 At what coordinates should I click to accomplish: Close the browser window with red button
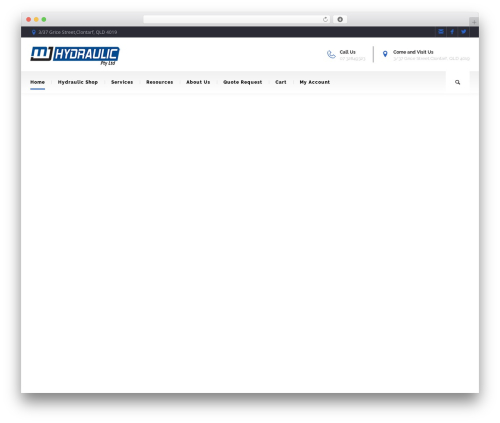29,19
